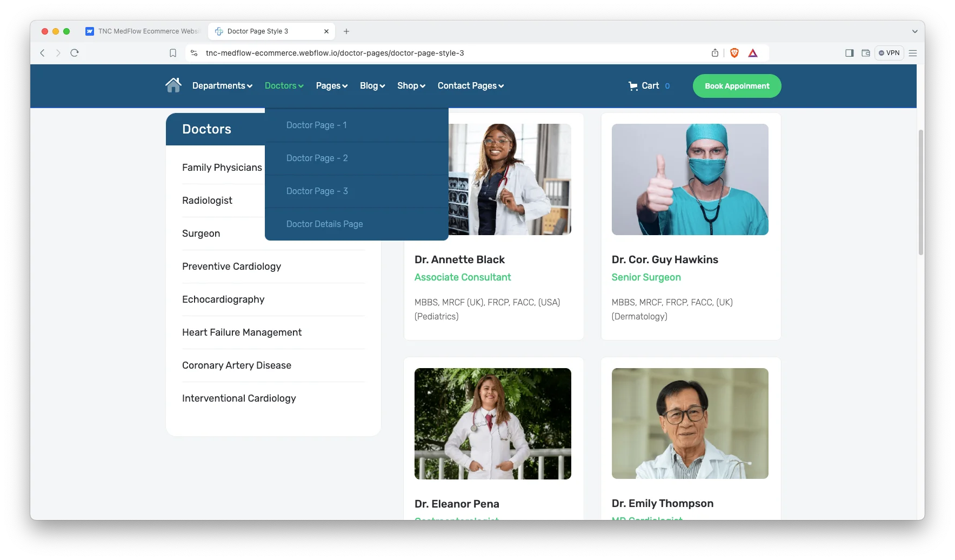
Task: Bookmark this page using the bookmark icon
Action: (x=173, y=53)
